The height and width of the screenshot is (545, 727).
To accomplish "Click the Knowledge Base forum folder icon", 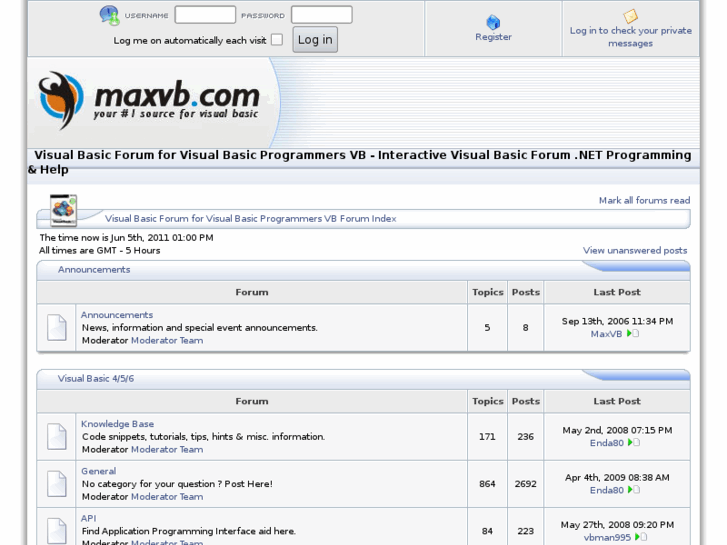I will tap(57, 436).
